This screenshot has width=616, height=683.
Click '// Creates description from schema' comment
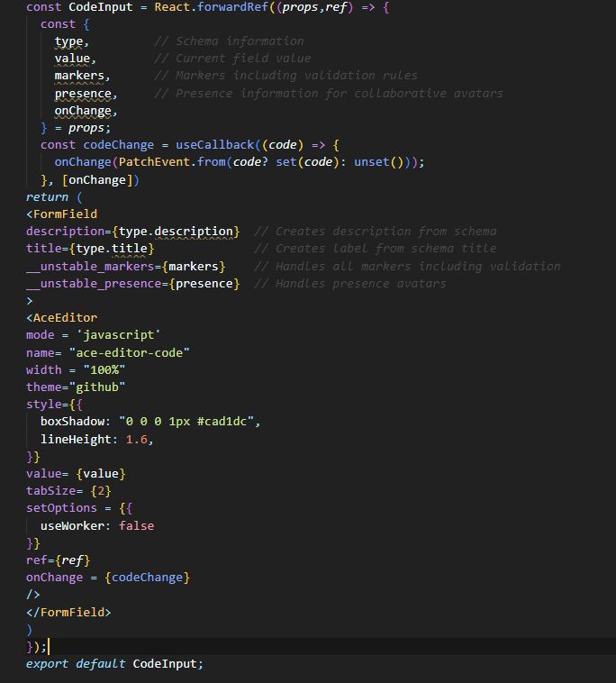click(376, 232)
